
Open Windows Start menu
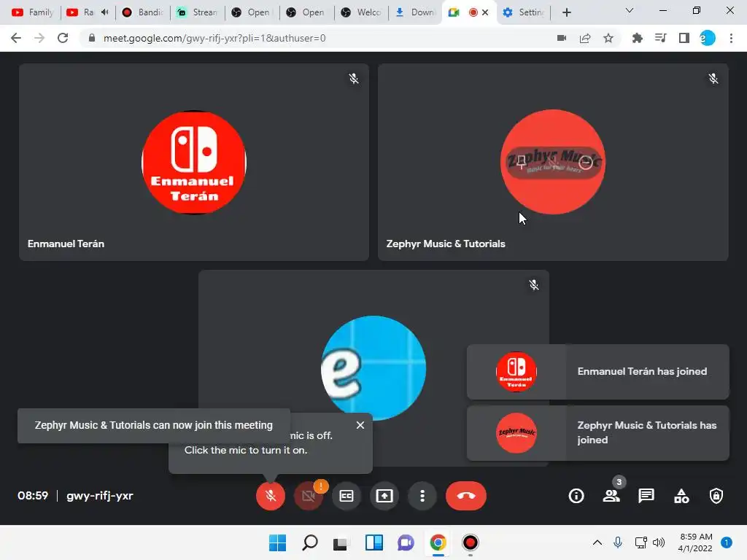(x=278, y=542)
